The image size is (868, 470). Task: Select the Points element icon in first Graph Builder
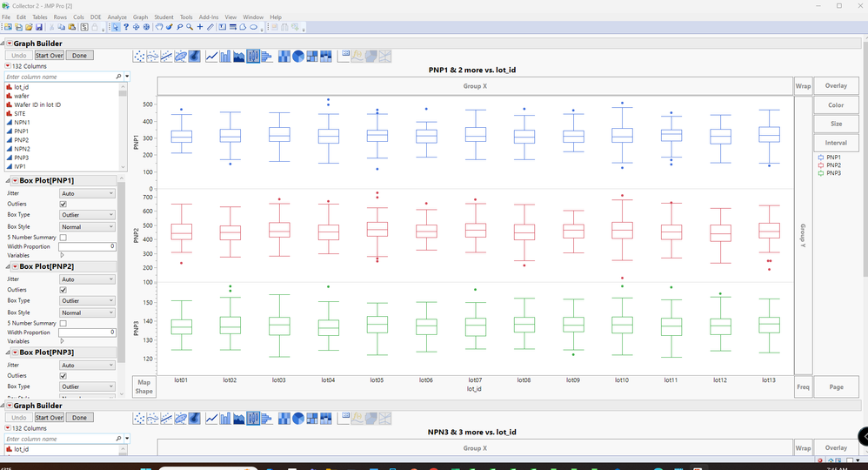[x=139, y=56]
